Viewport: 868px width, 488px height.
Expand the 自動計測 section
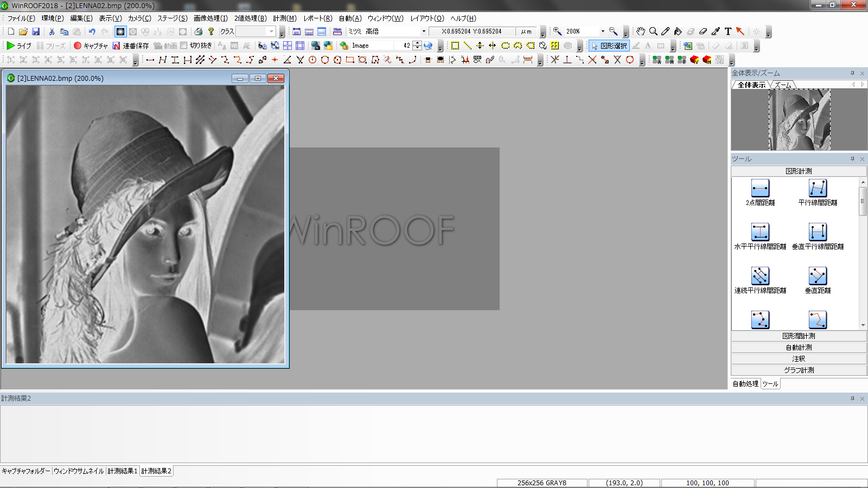point(799,348)
